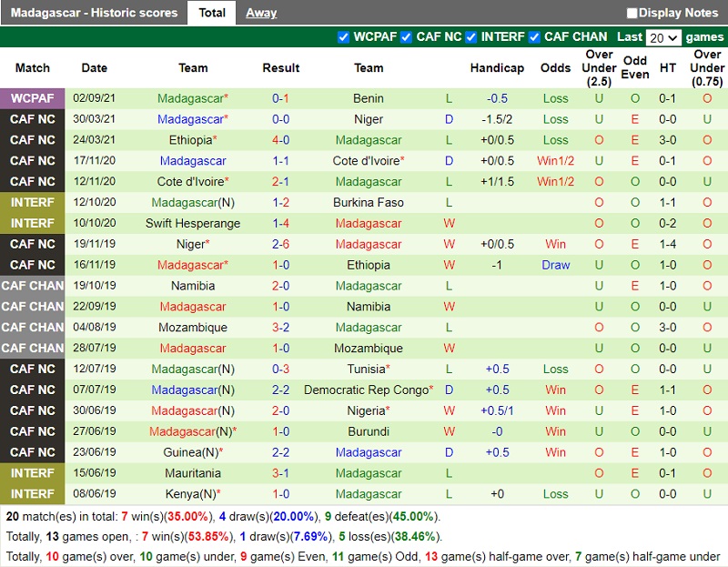
Task: Click the 0-1 result against Benin
Action: 281,98
